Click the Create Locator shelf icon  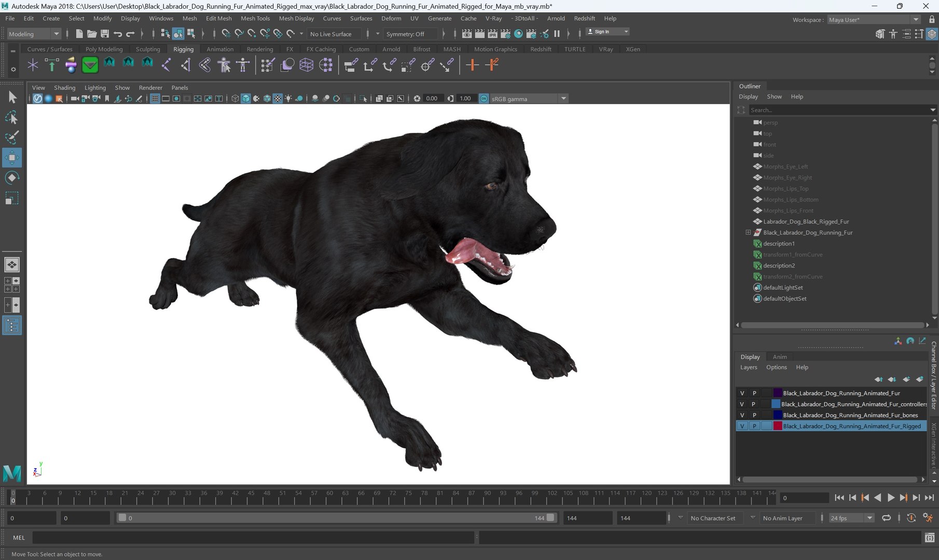click(x=33, y=65)
